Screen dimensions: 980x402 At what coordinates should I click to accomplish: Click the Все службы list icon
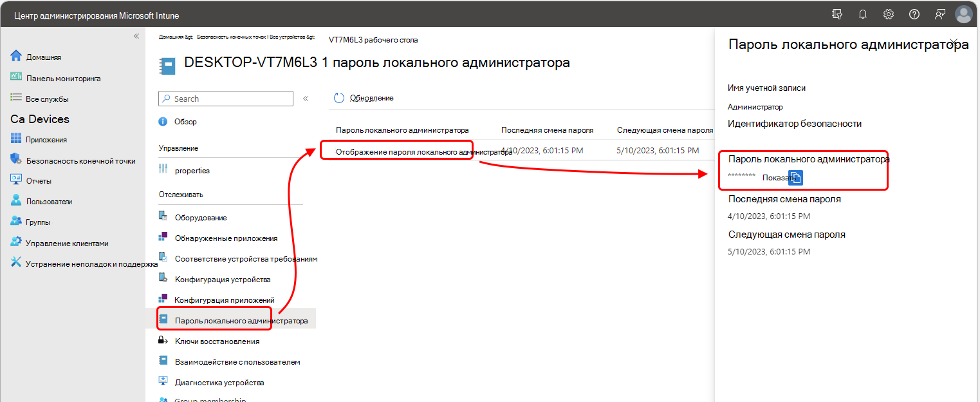click(x=16, y=98)
